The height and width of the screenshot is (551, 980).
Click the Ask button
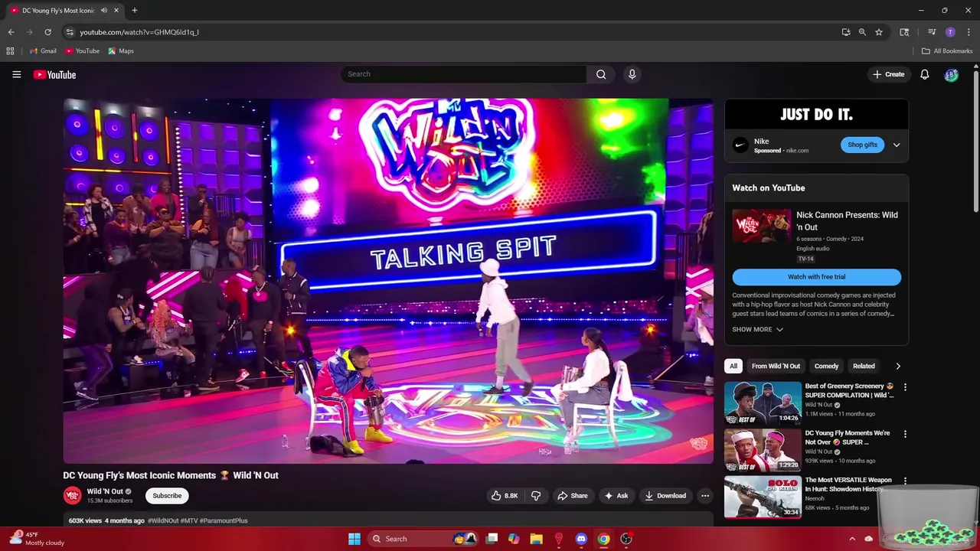(x=616, y=495)
